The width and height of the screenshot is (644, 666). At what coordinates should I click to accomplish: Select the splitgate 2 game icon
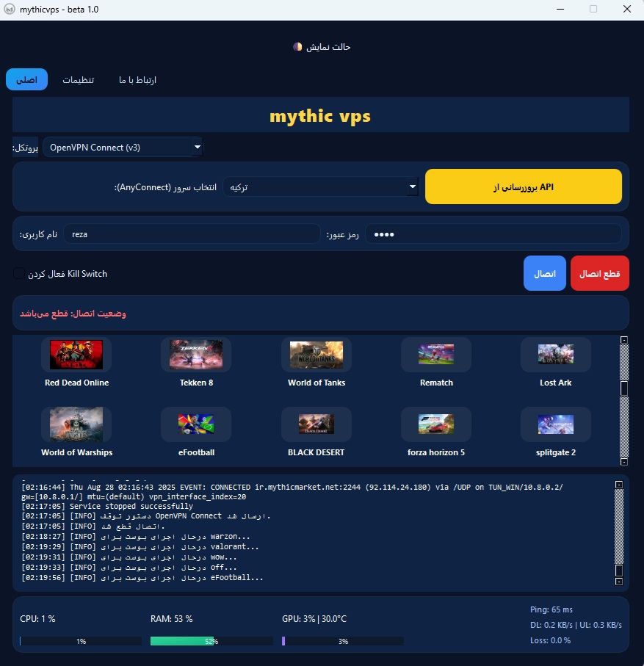555,424
